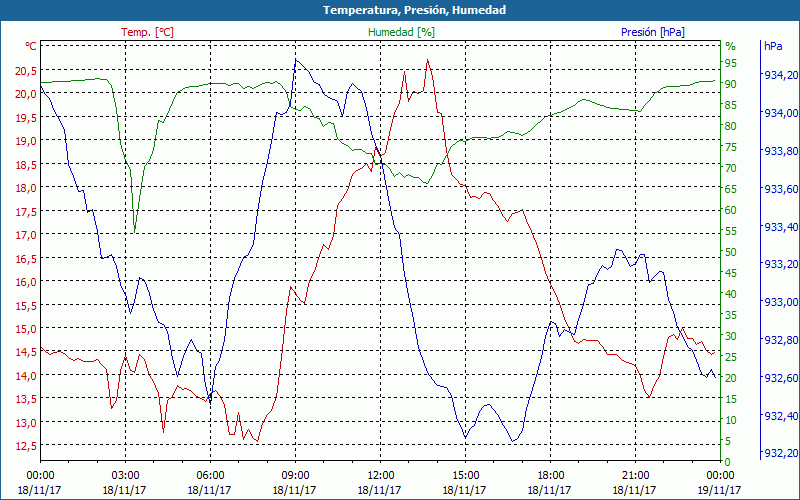800x500 pixels.
Task: Click the 20,0 temperature axis value
Action: pos(26,94)
